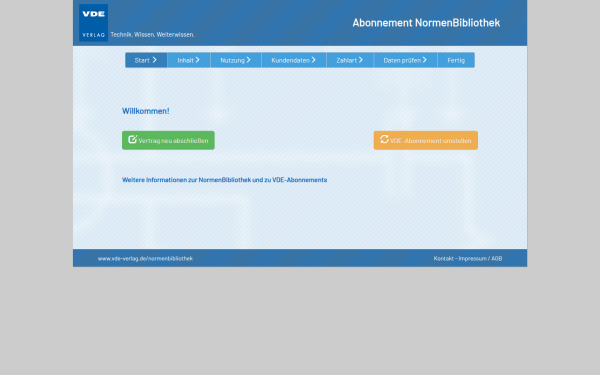The width and height of the screenshot is (600, 375).
Task: Click the Abonnement NormenBibliothek heading
Action: pos(426,23)
